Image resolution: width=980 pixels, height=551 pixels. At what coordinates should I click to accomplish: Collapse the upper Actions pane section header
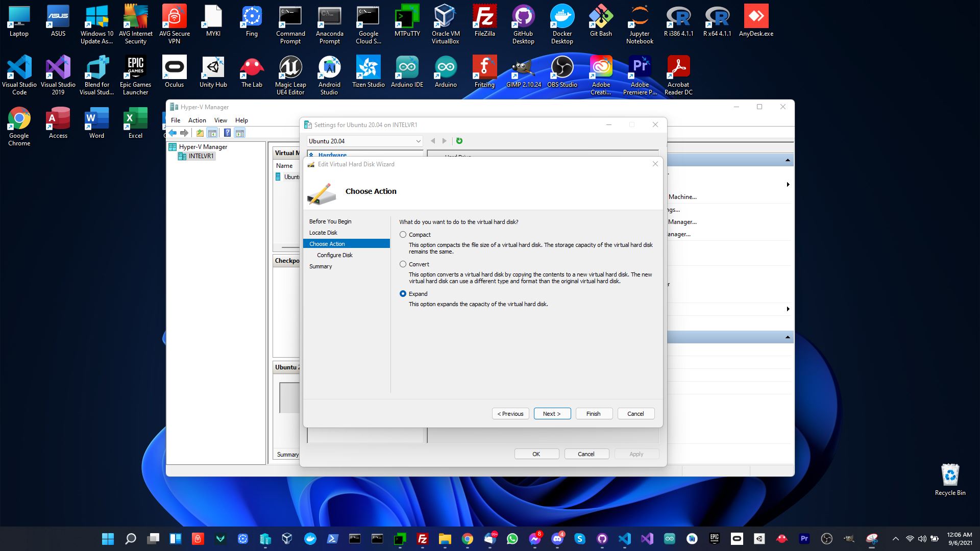click(788, 160)
